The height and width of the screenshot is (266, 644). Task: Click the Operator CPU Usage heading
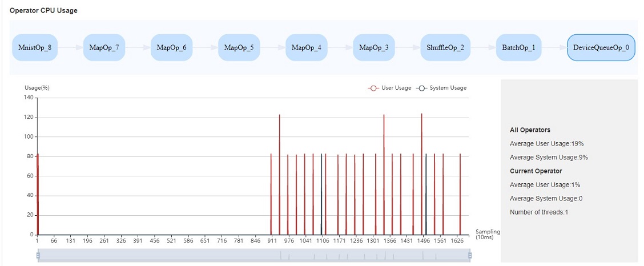(43, 10)
